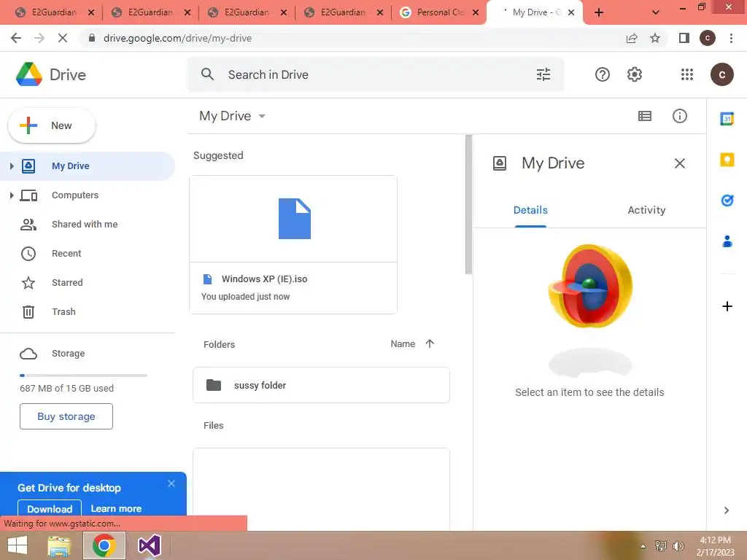Viewport: 747px width, 560px height.
Task: Toggle the view details info icon
Action: coord(679,116)
